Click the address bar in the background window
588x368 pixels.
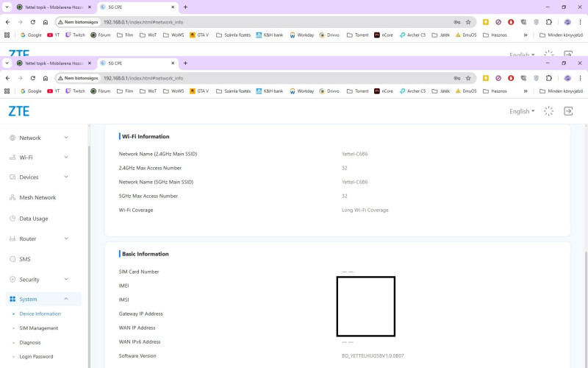pos(266,22)
